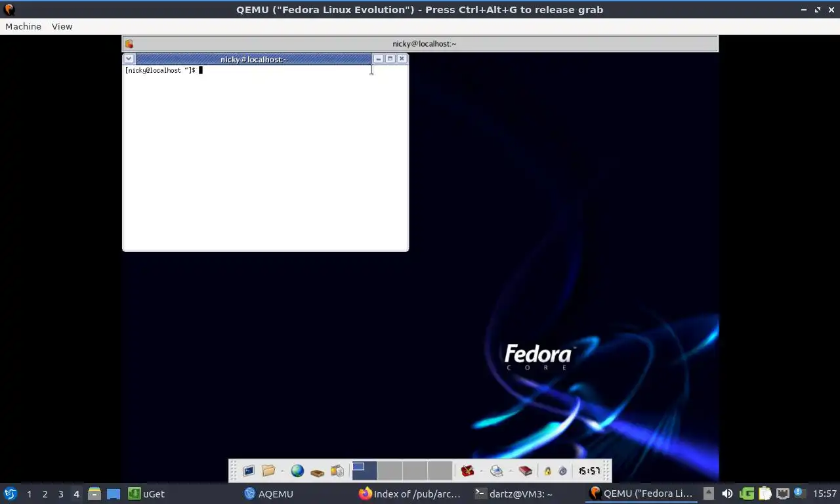Click the brown drawer icon on panel
This screenshot has height=504, width=840.
(317, 471)
